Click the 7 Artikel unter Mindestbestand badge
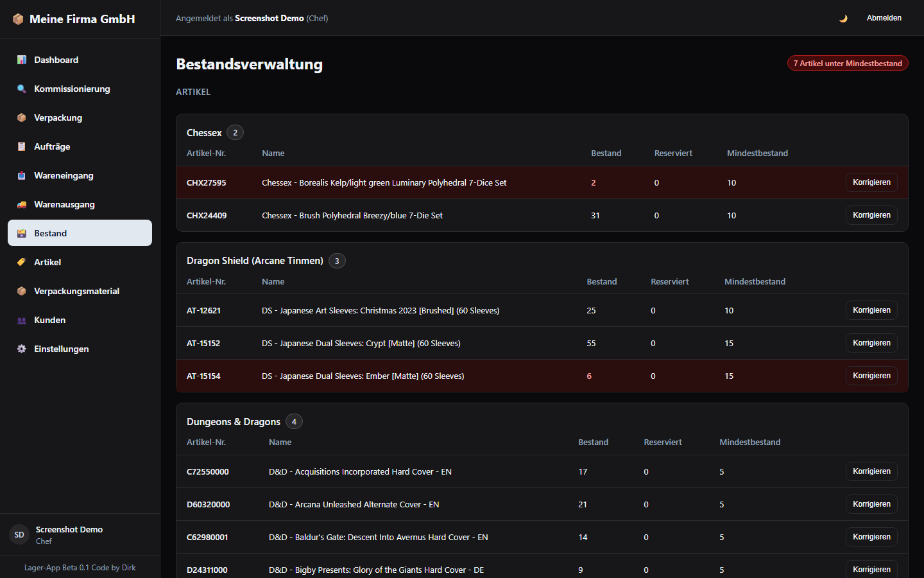Screen dimensions: 924x578 848,63
